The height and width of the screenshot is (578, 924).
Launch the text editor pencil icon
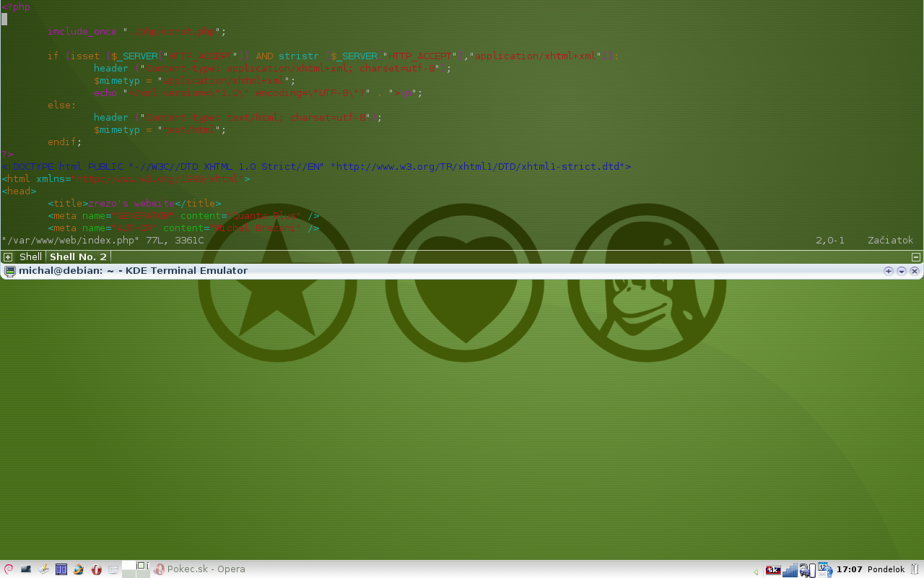(43, 569)
